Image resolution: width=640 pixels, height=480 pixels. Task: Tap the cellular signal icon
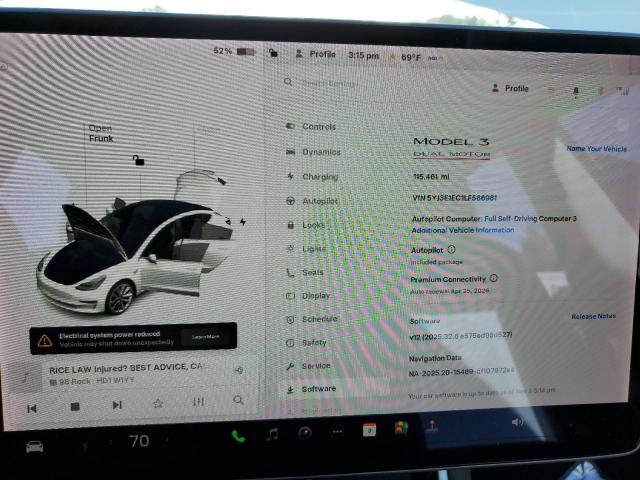click(623, 92)
